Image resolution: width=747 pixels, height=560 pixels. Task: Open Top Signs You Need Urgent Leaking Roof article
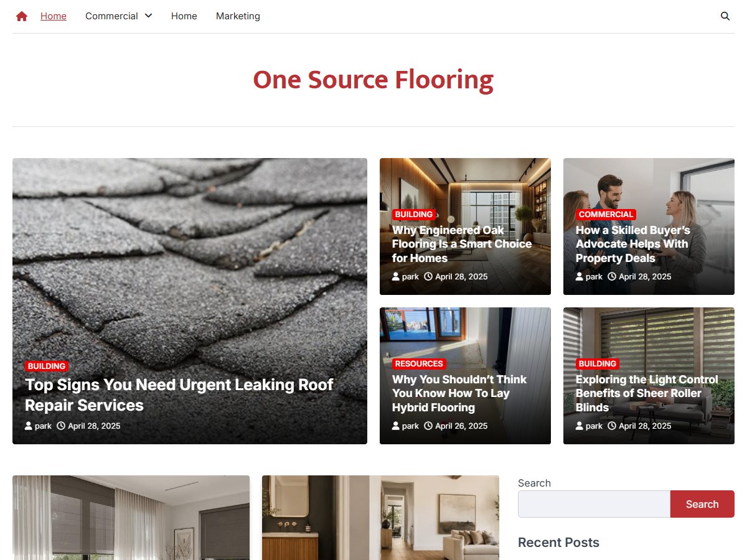pyautogui.click(x=179, y=395)
